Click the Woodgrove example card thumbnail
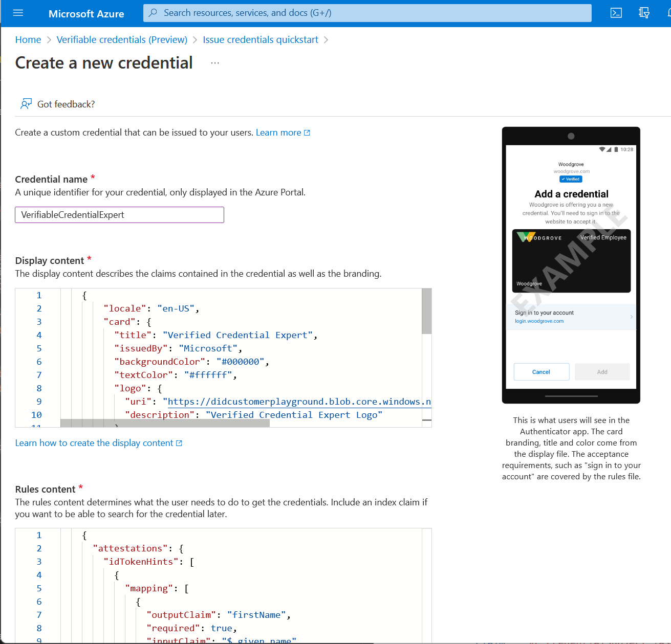The height and width of the screenshot is (644, 671). 571,261
